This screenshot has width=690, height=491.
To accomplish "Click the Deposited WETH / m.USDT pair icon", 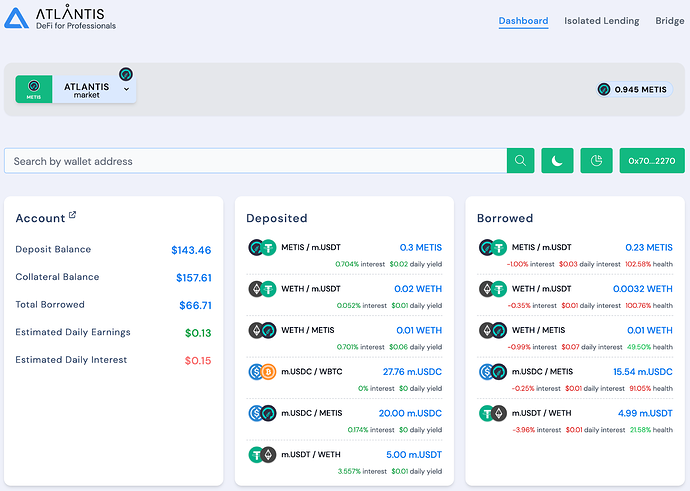I will click(262, 289).
